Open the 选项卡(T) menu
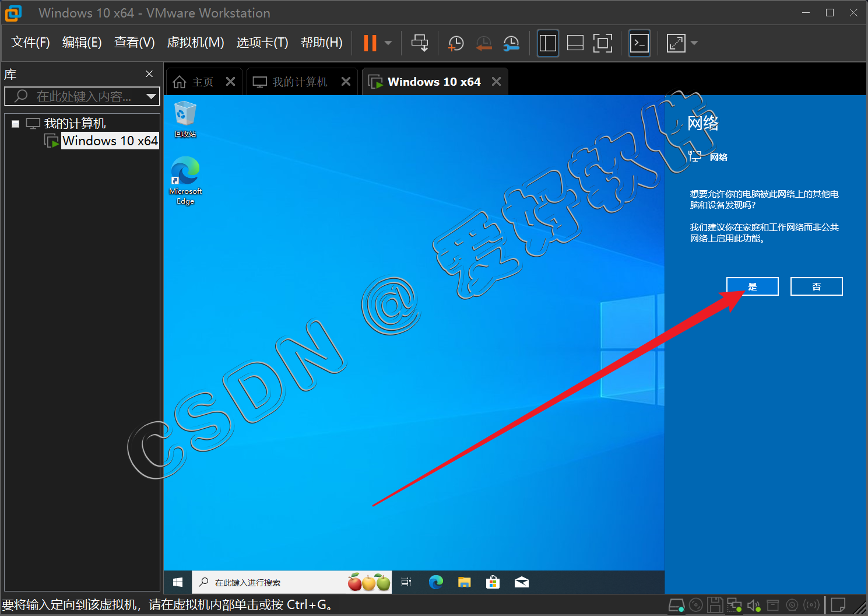Image resolution: width=868 pixels, height=616 pixels. point(262,43)
